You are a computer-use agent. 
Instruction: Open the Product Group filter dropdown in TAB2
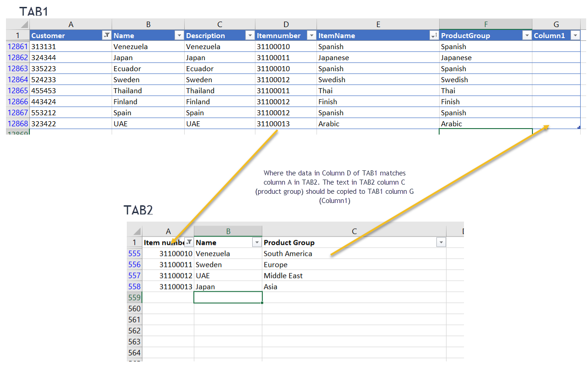441,242
